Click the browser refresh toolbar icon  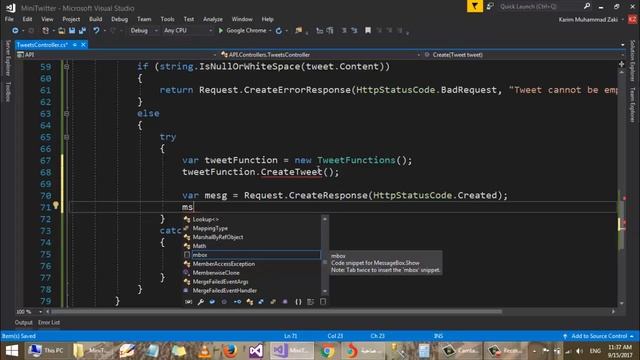click(x=279, y=31)
